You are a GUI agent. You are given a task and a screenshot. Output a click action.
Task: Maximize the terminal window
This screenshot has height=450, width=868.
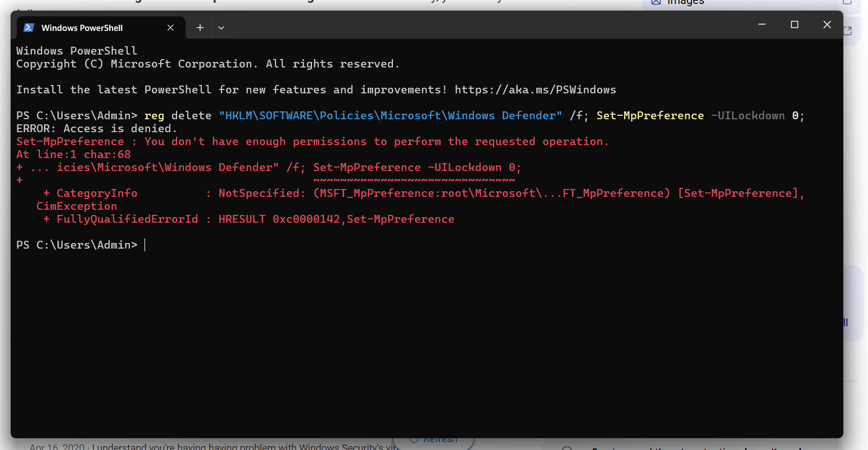[794, 24]
